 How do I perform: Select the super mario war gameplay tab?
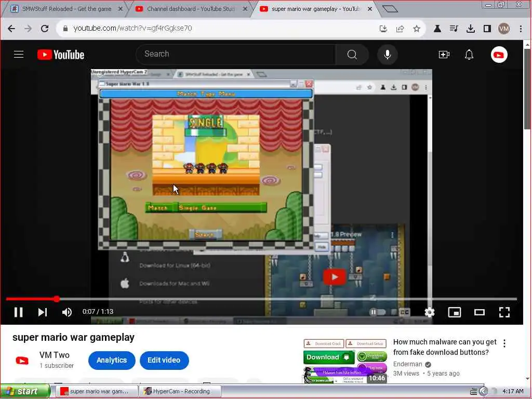click(x=315, y=9)
